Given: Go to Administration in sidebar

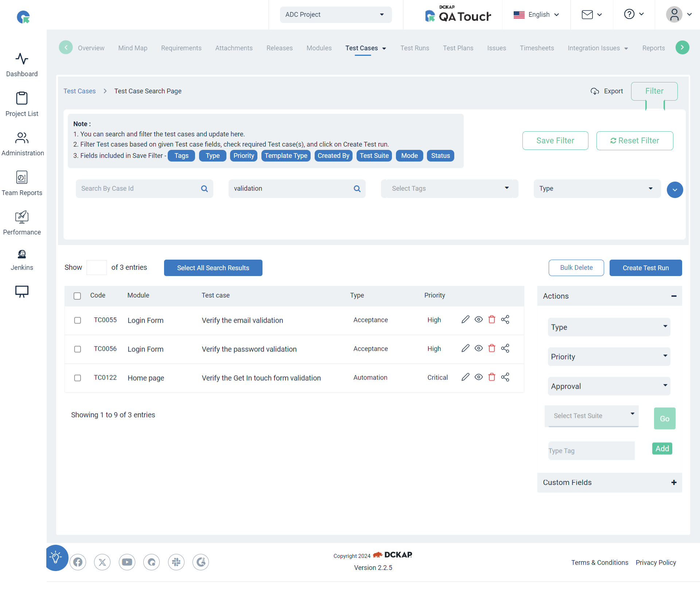Looking at the screenshot, I should point(23,144).
